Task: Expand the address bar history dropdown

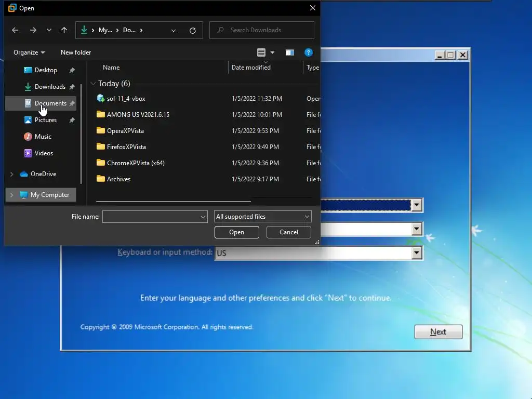Action: [174, 31]
